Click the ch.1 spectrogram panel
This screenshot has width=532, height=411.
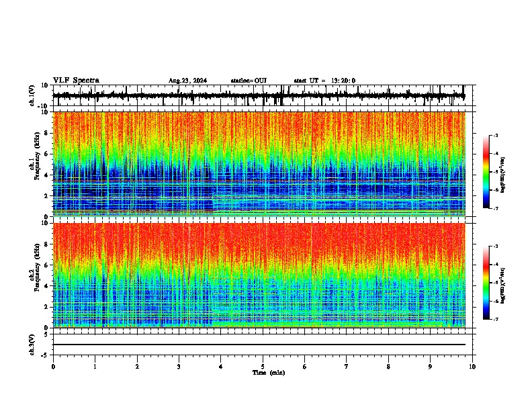[259, 164]
